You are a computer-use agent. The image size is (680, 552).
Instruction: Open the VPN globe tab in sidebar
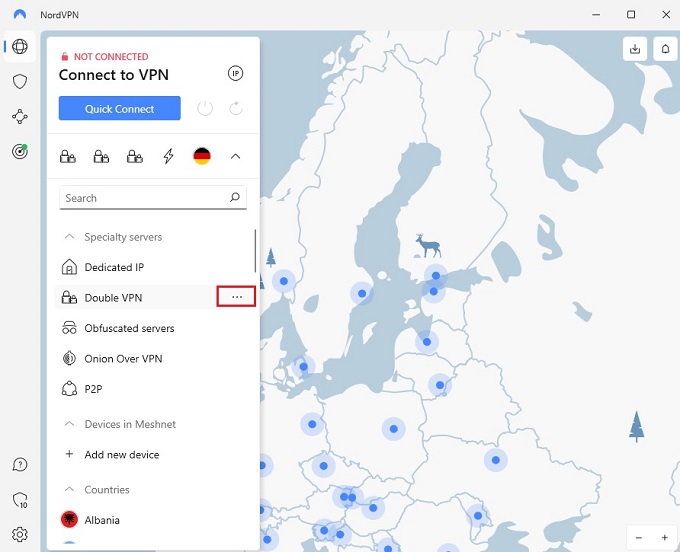point(20,46)
